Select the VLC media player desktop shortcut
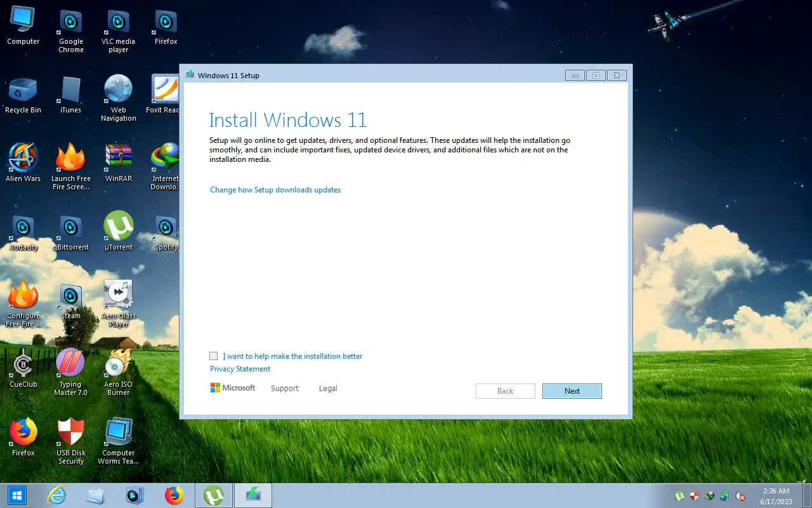The width and height of the screenshot is (812, 508). click(118, 30)
